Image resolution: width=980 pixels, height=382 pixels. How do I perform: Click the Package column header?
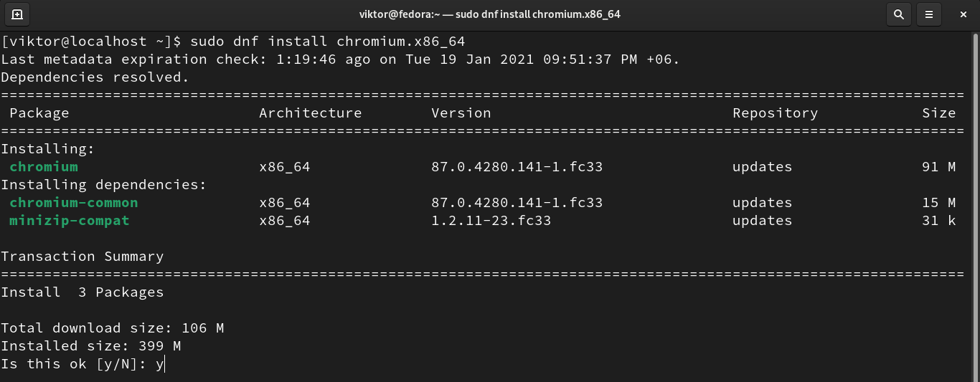39,113
